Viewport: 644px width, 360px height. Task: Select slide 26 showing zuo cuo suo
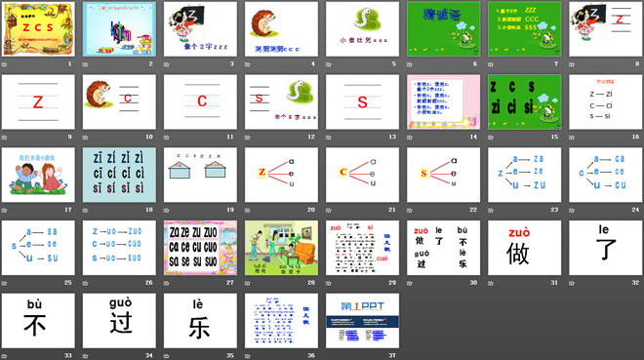(119, 248)
